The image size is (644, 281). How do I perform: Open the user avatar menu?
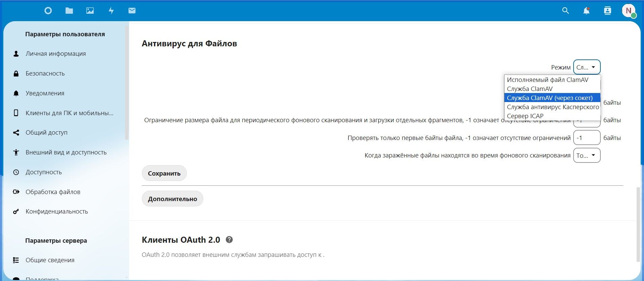click(x=629, y=11)
